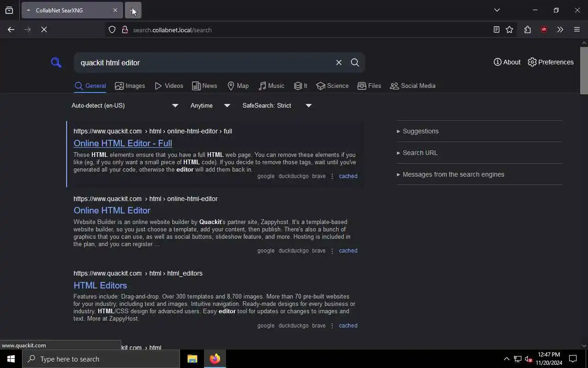Open the muted volume tray icon
This screenshot has height=368, width=588.
tap(528, 359)
